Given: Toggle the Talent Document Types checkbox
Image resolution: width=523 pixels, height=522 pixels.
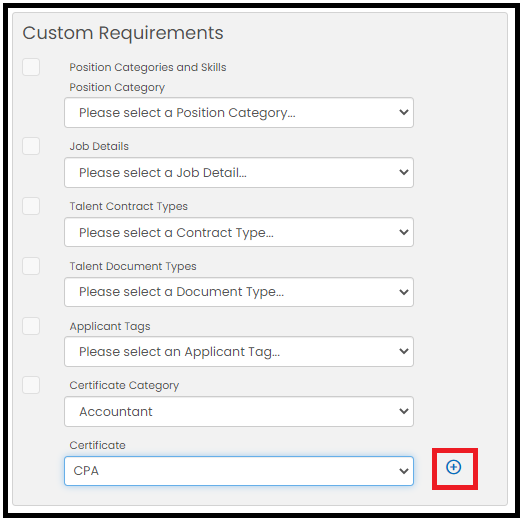Looking at the screenshot, I should coord(31,266).
